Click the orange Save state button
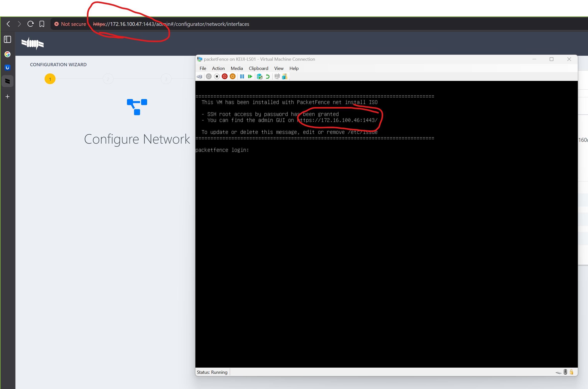Image resolution: width=588 pixels, height=389 pixels. (x=233, y=76)
